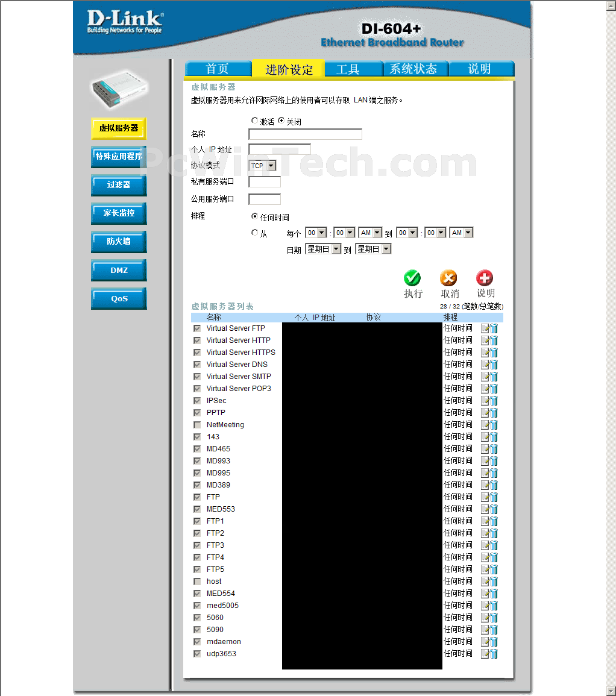Open the 特殊应用程序 sidebar page

119,157
